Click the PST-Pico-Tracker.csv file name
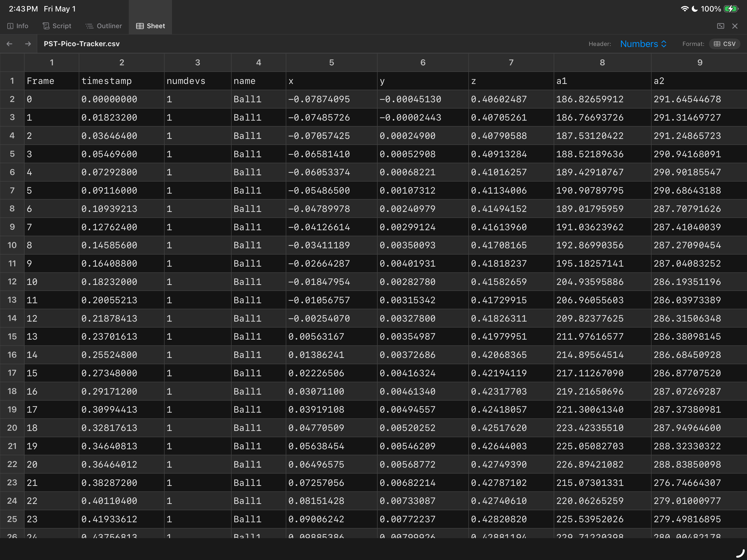Image resolution: width=747 pixels, height=560 pixels. point(82,44)
